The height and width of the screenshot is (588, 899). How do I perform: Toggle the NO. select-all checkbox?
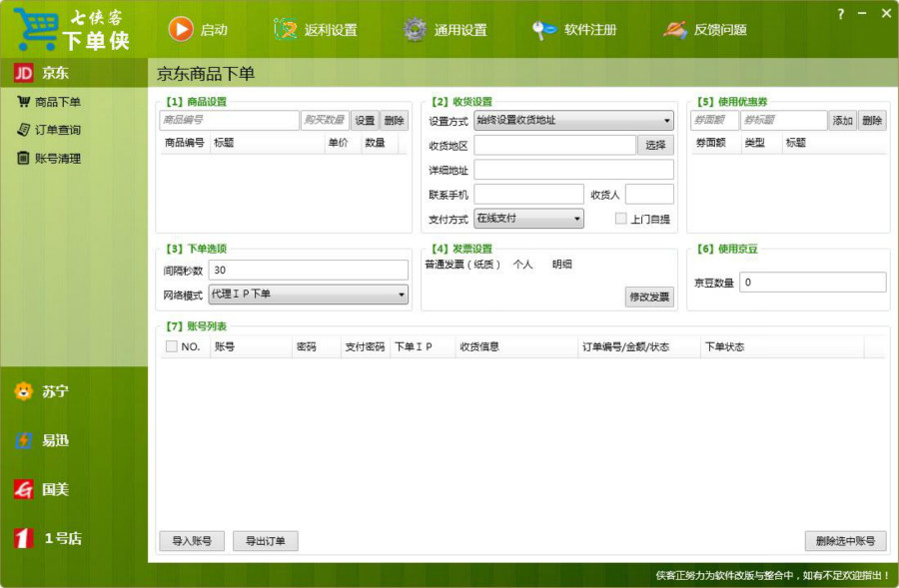[x=171, y=346]
